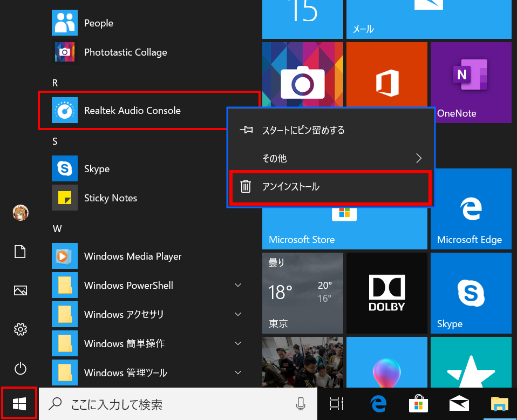This screenshot has width=517, height=420.
Task: Click the Windows Start button
Action: pos(19,404)
